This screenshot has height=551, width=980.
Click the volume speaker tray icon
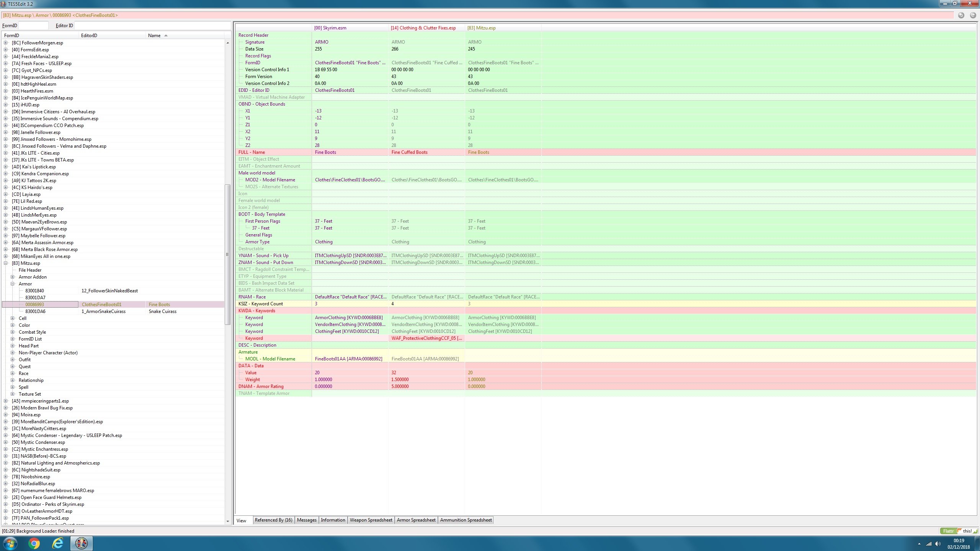tap(938, 544)
